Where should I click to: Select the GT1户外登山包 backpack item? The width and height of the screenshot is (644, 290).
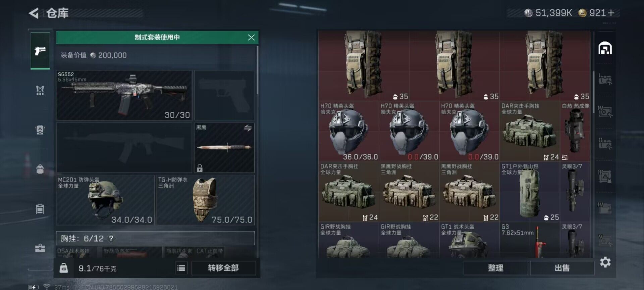click(530, 192)
